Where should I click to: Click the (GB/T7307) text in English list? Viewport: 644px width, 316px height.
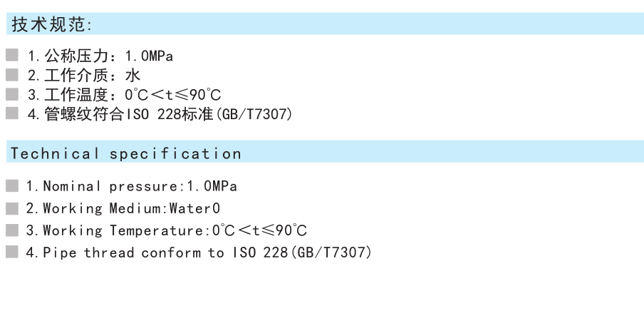click(331, 253)
